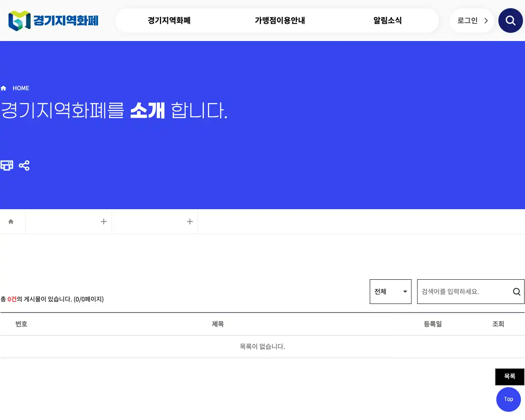
Task: Expand the first plus breadcrumb menu
Action: point(104,221)
